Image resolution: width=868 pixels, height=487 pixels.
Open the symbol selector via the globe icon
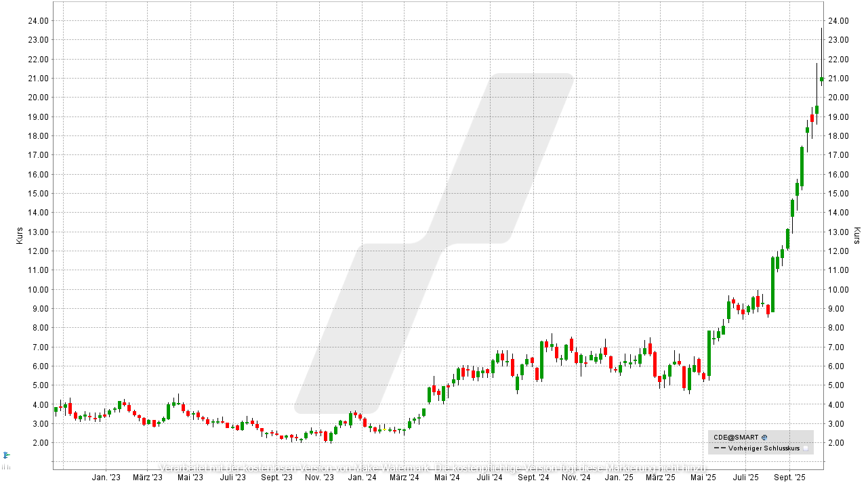click(764, 438)
